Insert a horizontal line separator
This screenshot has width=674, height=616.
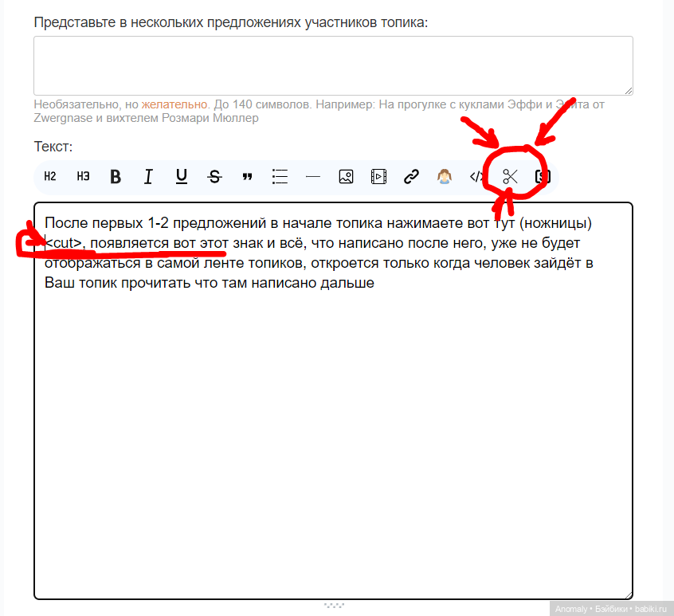point(313,177)
